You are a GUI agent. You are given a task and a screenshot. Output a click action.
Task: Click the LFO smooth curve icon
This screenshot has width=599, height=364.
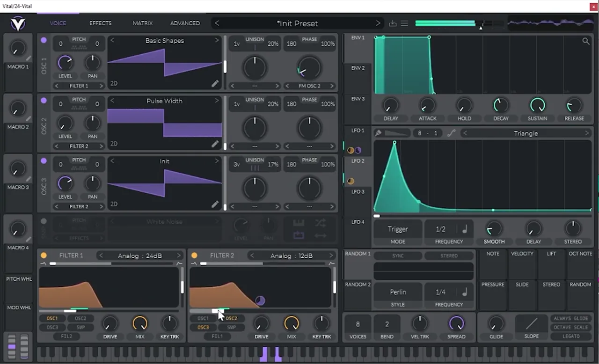[x=451, y=133]
